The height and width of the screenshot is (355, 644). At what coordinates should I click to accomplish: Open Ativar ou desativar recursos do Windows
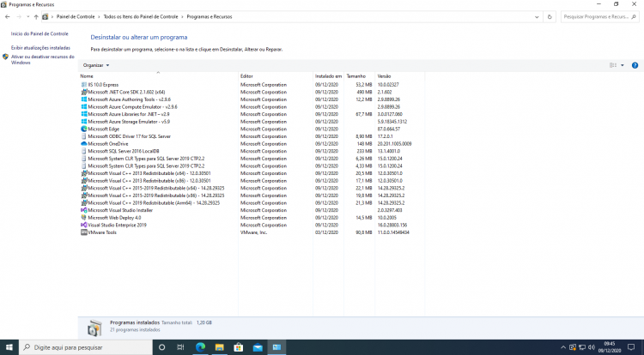[x=43, y=59]
